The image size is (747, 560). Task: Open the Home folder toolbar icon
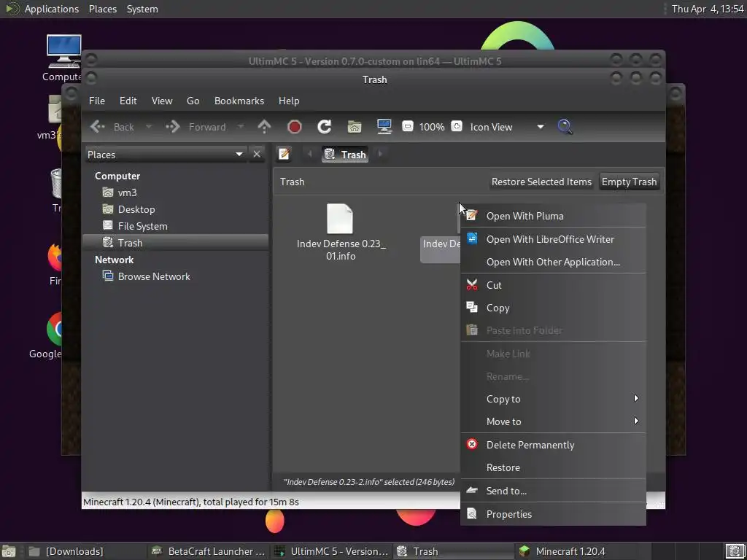coord(355,127)
